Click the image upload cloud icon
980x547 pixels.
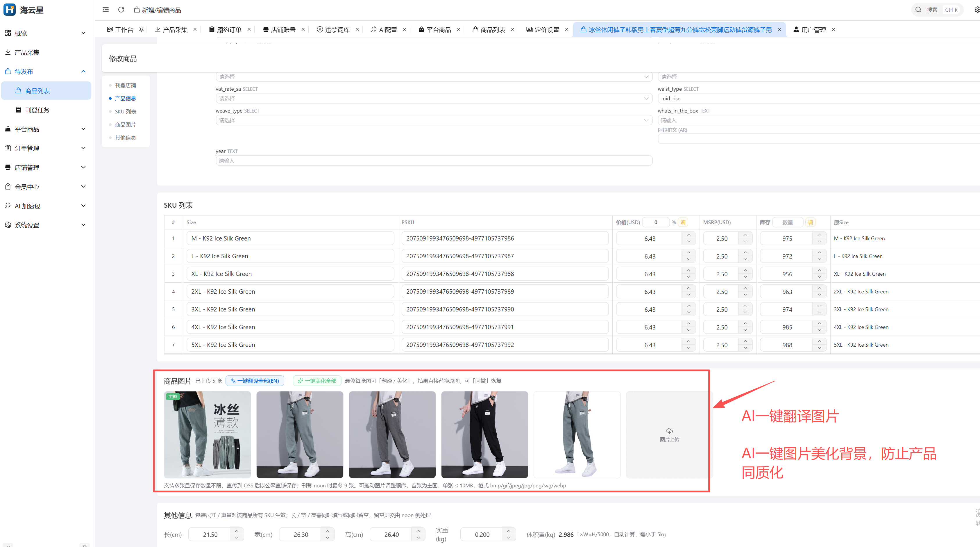(669, 431)
